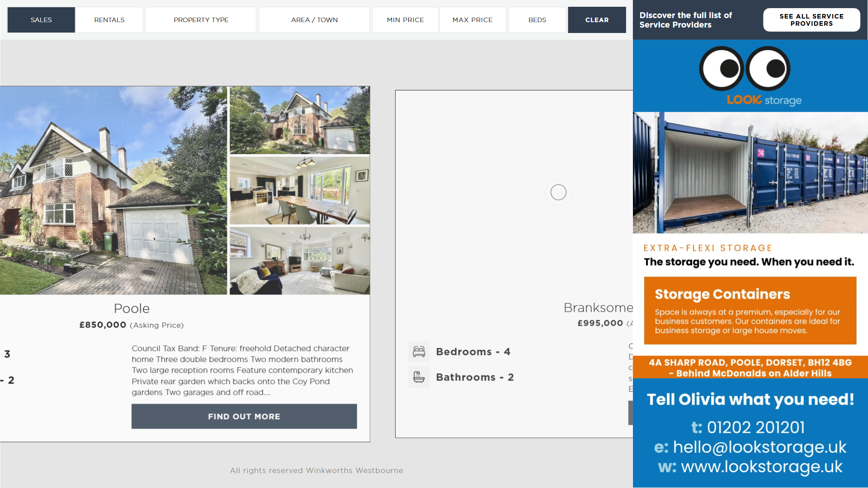Open the kitchen dining room thumbnail
868x488 pixels.
click(x=300, y=190)
